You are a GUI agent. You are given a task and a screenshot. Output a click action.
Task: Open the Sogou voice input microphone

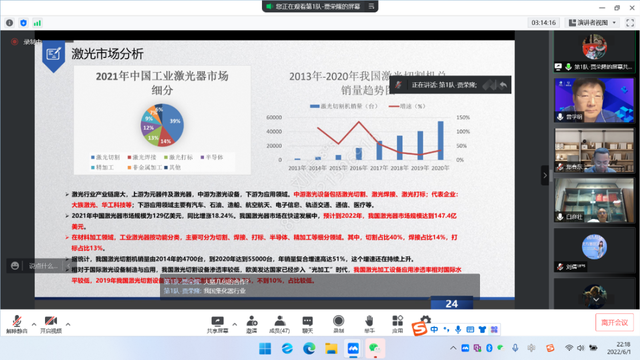(x=458, y=329)
